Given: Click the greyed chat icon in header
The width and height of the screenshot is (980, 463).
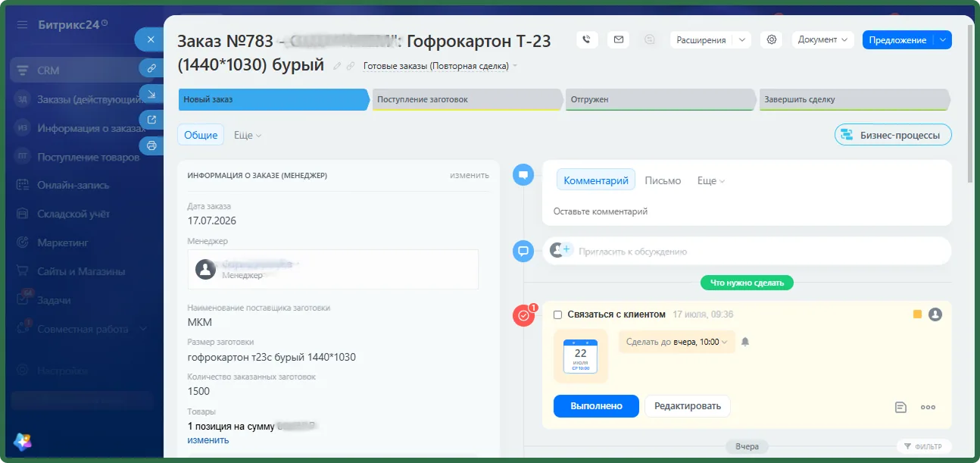Looking at the screenshot, I should click(649, 39).
